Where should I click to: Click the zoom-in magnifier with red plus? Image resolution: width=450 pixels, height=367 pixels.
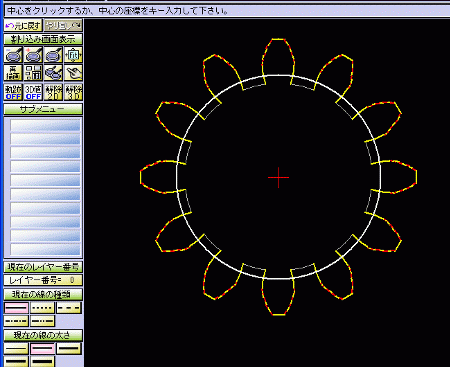click(x=33, y=55)
